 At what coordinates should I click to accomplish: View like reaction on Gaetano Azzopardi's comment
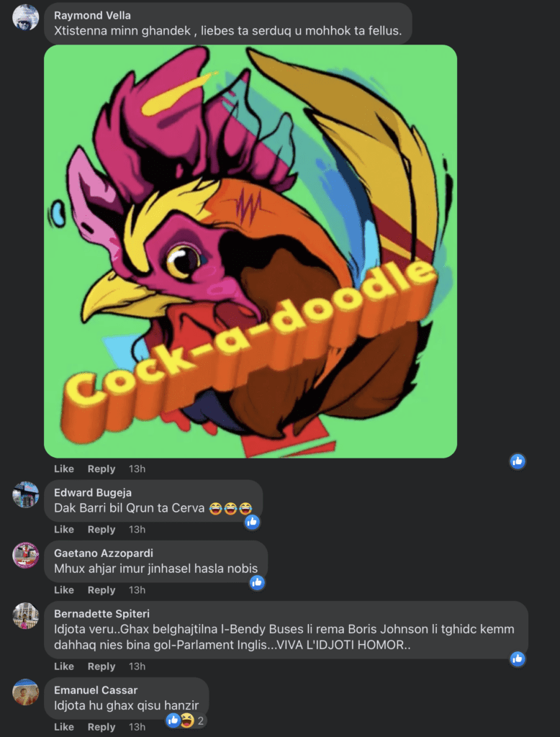point(257,583)
